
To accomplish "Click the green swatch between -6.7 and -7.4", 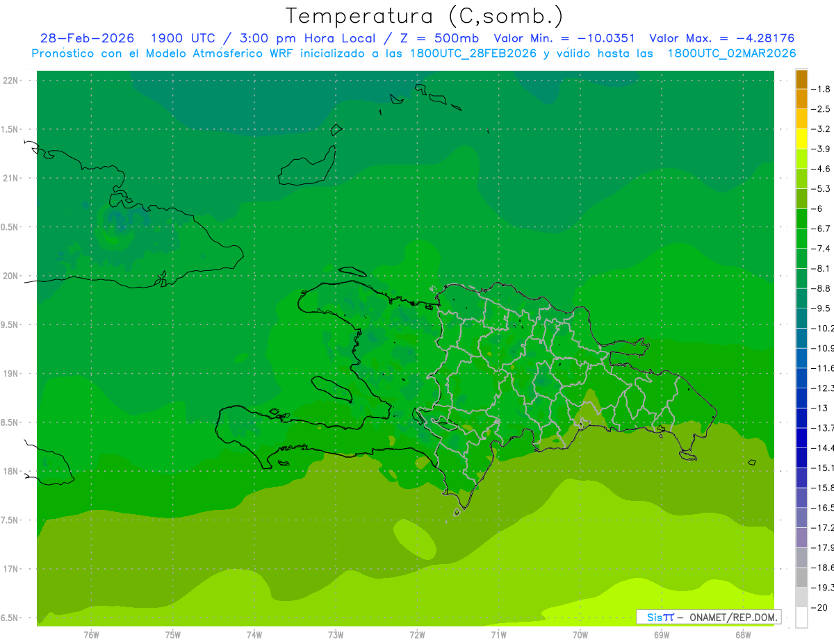I will pyautogui.click(x=801, y=238).
